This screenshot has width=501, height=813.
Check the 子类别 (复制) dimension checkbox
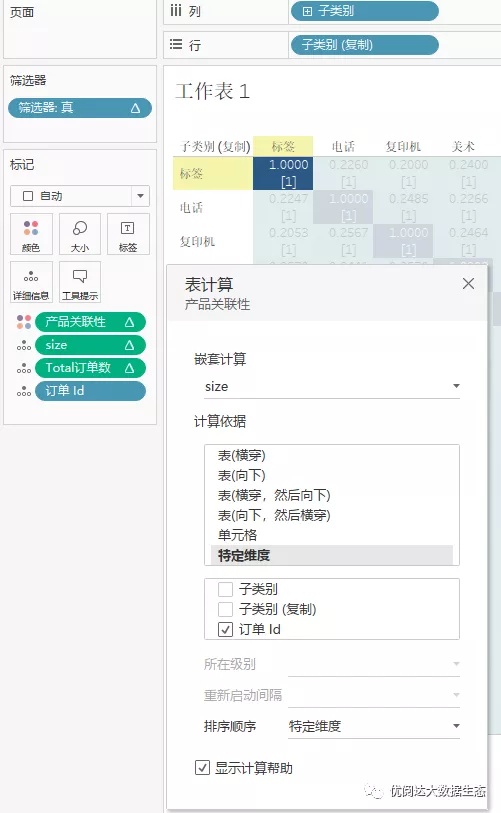pos(225,609)
